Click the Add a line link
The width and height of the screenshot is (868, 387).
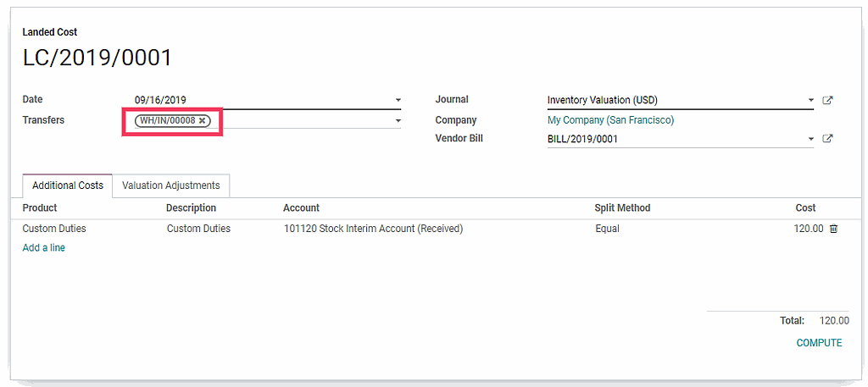tap(43, 248)
